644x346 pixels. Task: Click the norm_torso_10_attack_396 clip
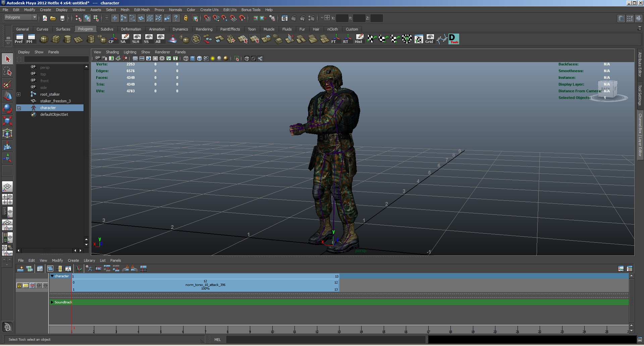point(205,285)
